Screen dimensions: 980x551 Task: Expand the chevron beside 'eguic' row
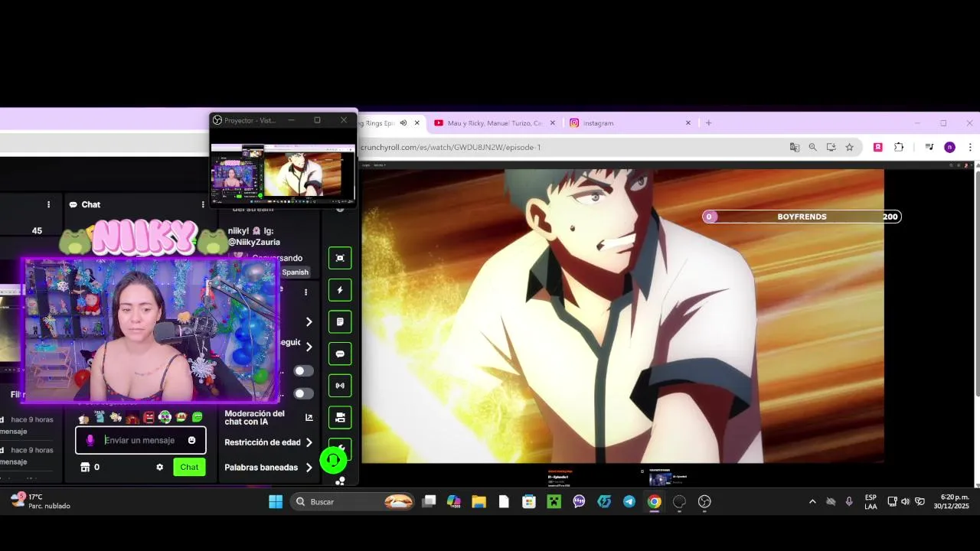point(309,347)
